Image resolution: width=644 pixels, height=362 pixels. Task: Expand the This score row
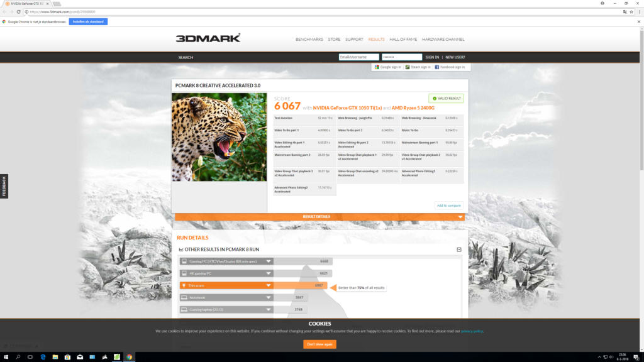(x=268, y=286)
